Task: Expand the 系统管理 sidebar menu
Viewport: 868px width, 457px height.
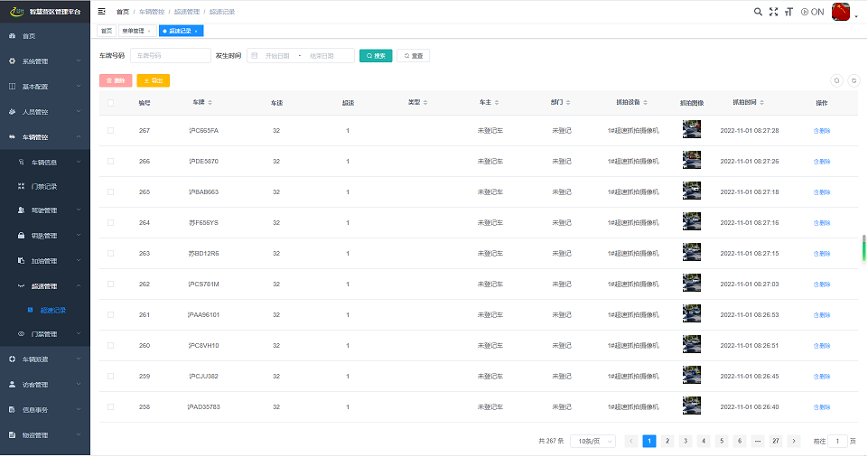Action: 45,61
